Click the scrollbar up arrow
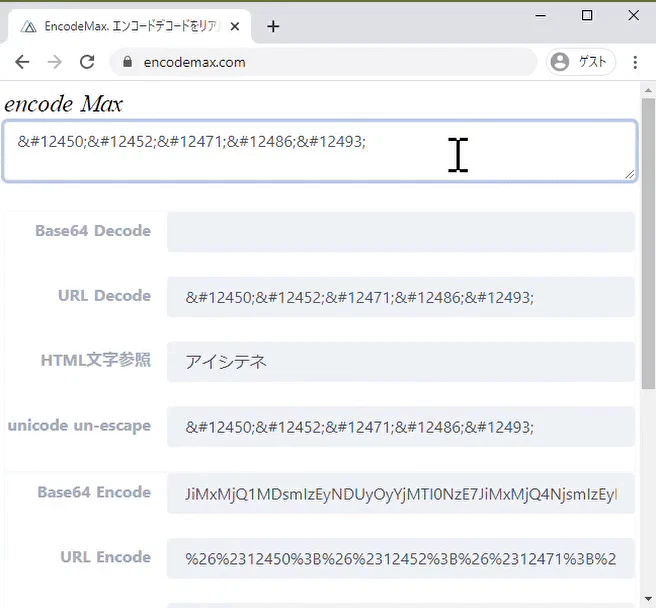Image resolution: width=656 pixels, height=608 pixels. tap(648, 90)
